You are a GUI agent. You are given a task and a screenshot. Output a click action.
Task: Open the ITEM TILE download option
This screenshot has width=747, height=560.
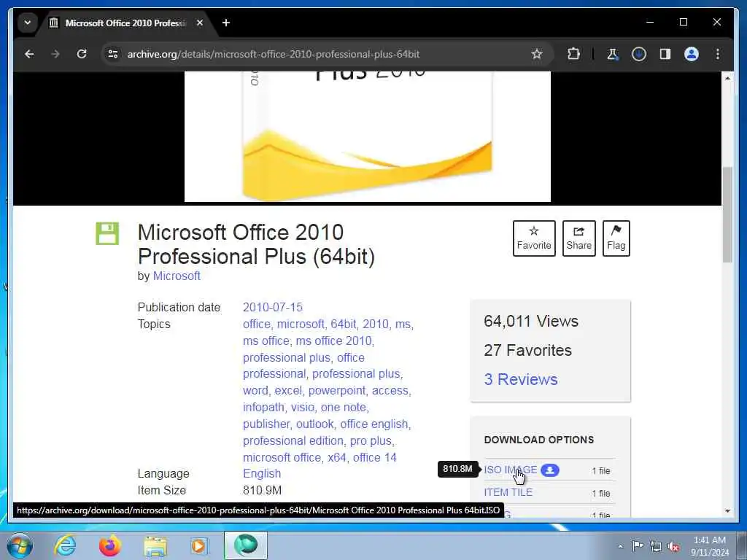coord(508,492)
